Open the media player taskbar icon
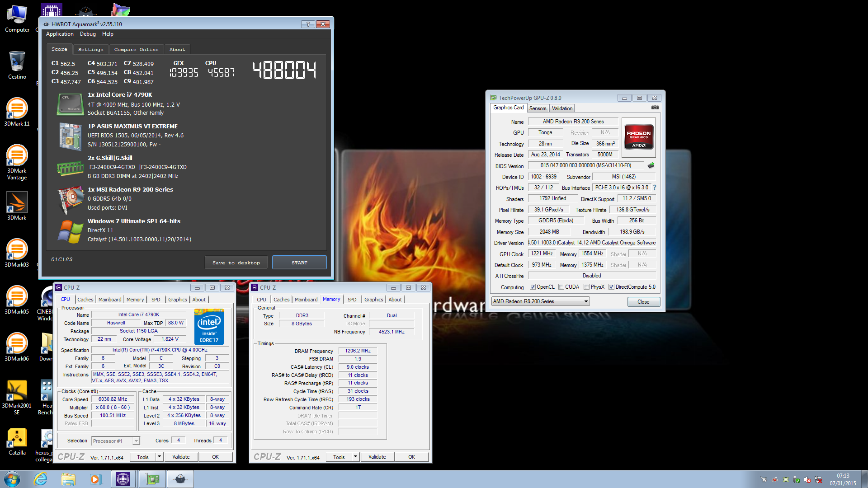 coord(95,479)
